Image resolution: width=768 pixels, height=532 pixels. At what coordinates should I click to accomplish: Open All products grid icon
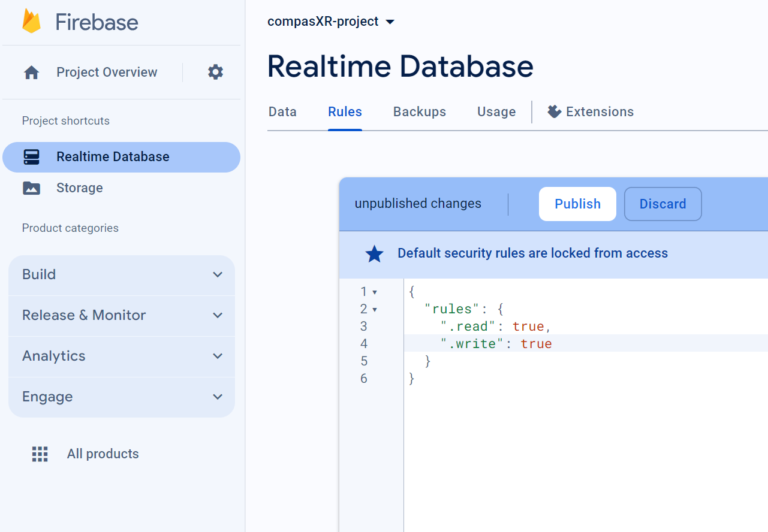40,454
